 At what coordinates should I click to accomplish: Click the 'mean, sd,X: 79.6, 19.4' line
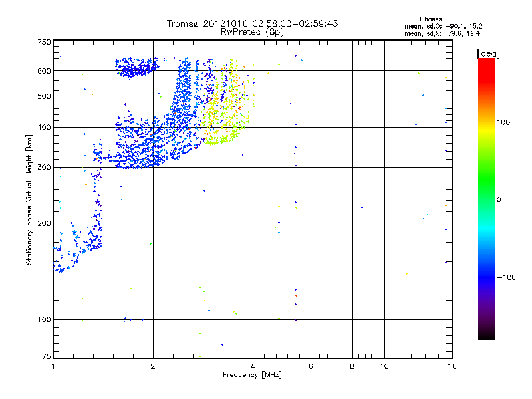(x=442, y=33)
